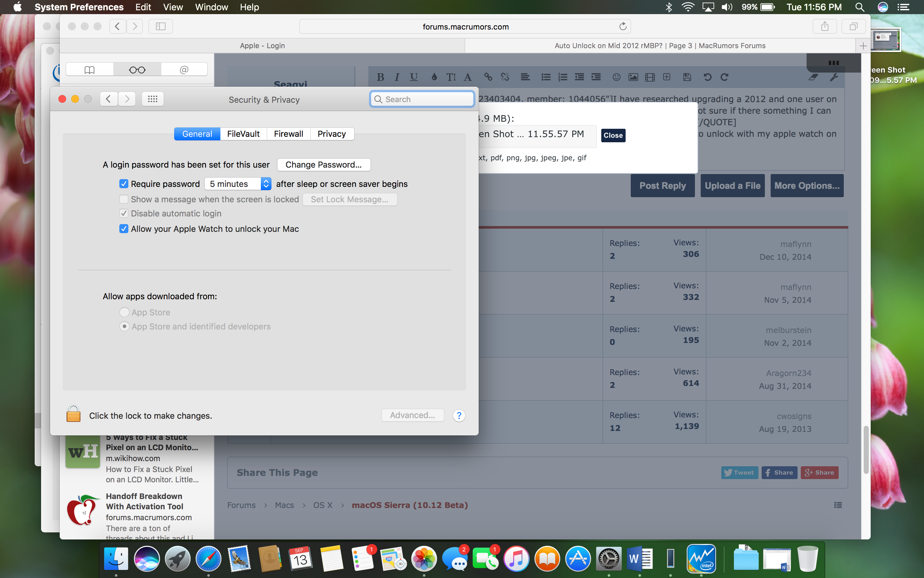Toggle bold in the forum editor
The image size is (924, 578).
click(380, 77)
